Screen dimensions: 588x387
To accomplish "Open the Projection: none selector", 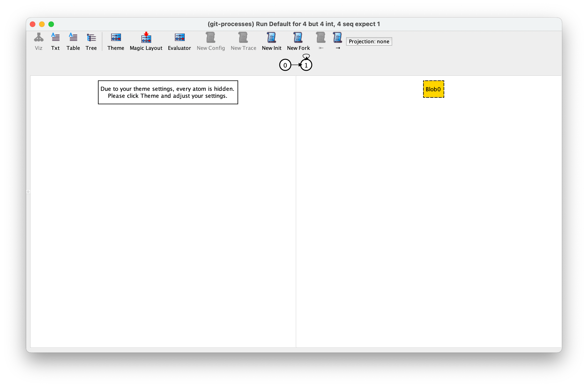I will (x=369, y=41).
